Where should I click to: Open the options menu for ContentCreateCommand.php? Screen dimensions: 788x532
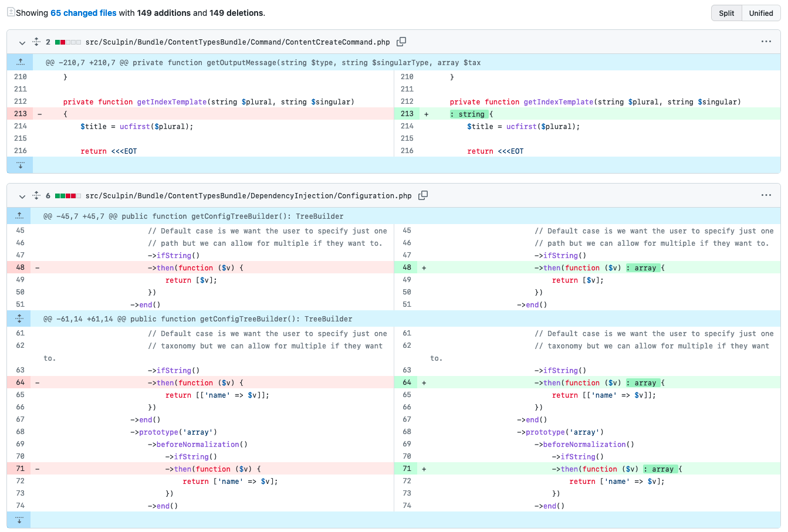click(766, 42)
